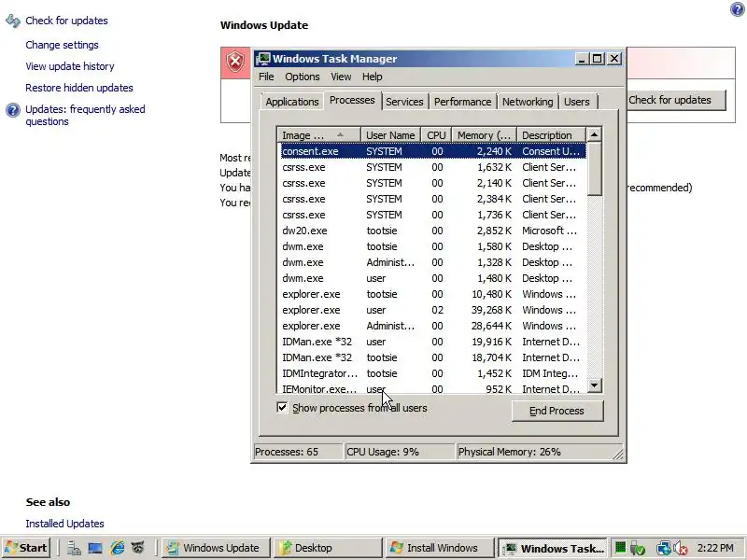Toggle Show processes from all users checkbox
747x560 pixels.
282,408
